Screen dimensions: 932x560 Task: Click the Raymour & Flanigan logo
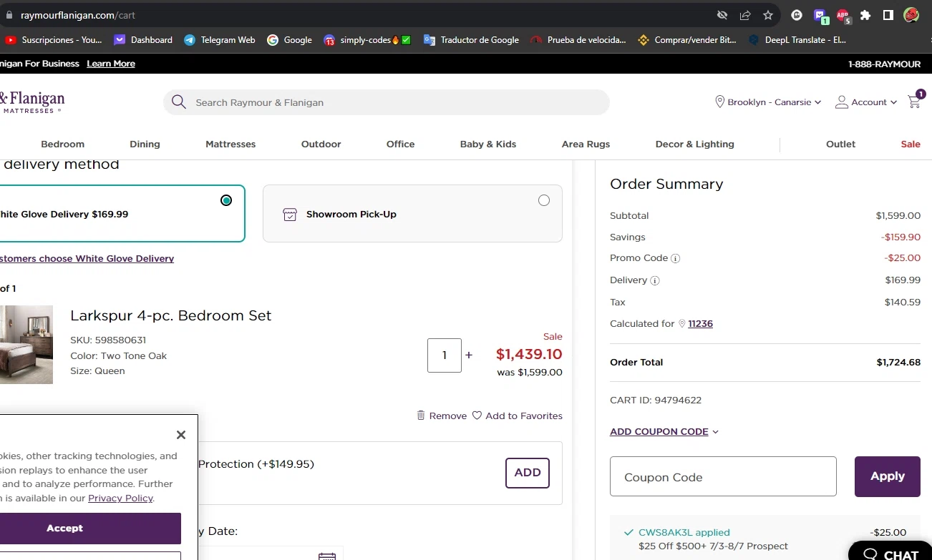pos(32,102)
